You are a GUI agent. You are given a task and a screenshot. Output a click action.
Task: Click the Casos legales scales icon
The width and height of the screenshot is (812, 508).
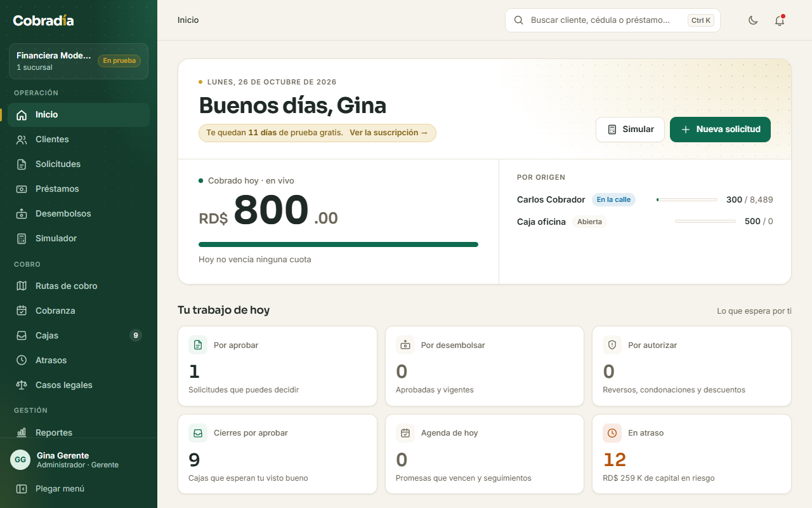[x=22, y=385]
